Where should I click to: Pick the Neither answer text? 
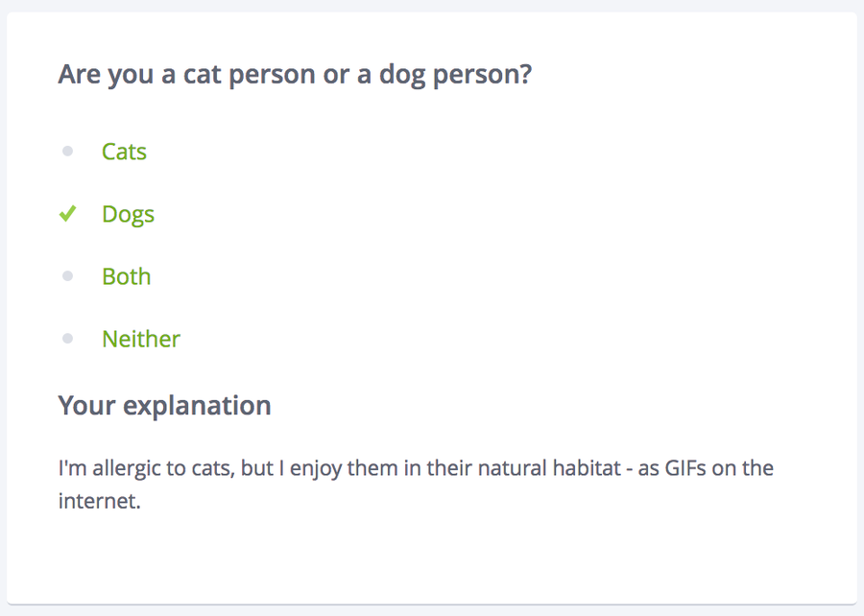140,339
